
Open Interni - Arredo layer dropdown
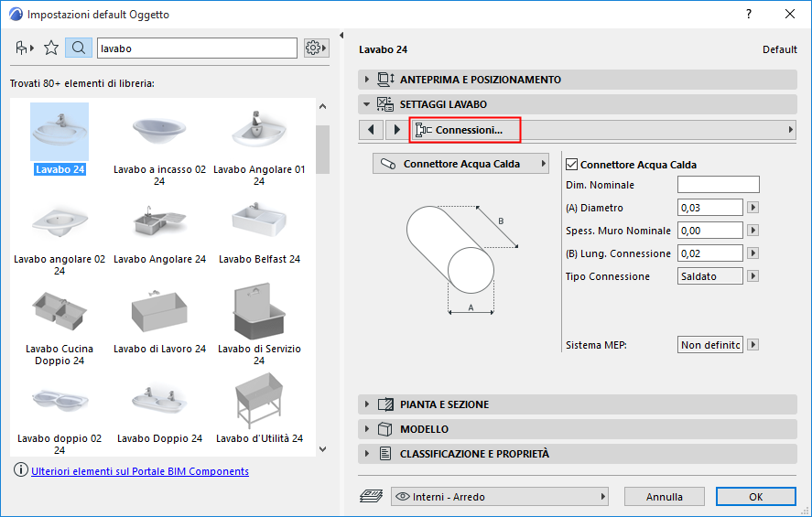click(499, 496)
